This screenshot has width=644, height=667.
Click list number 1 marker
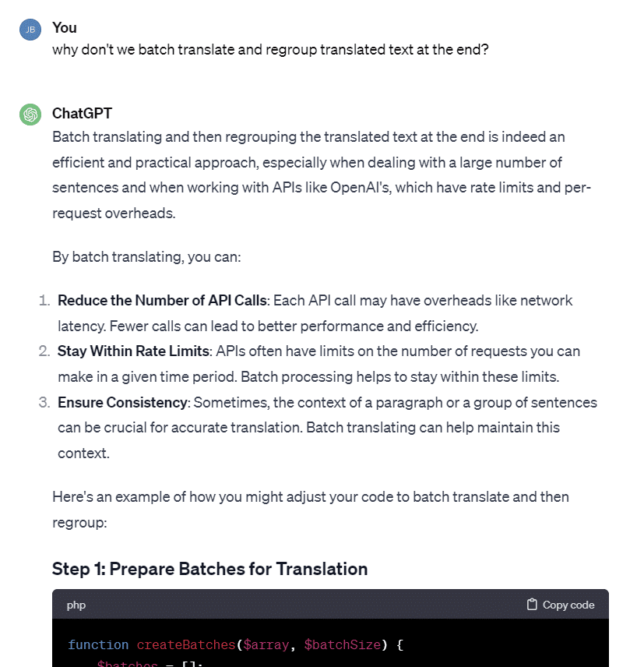click(44, 300)
